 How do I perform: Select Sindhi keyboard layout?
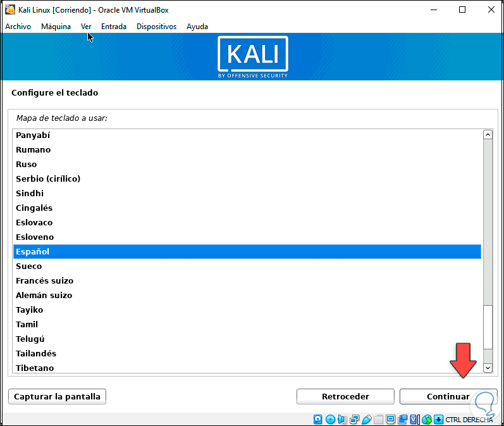pos(247,193)
